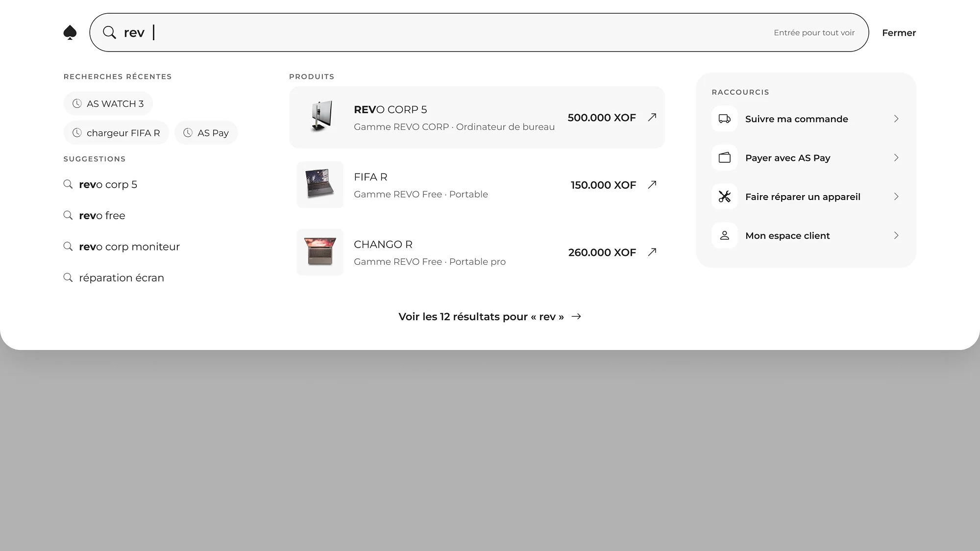Image resolution: width=980 pixels, height=551 pixels.
Task: Click the chevron beside Faire réparer un appareil
Action: (896, 197)
